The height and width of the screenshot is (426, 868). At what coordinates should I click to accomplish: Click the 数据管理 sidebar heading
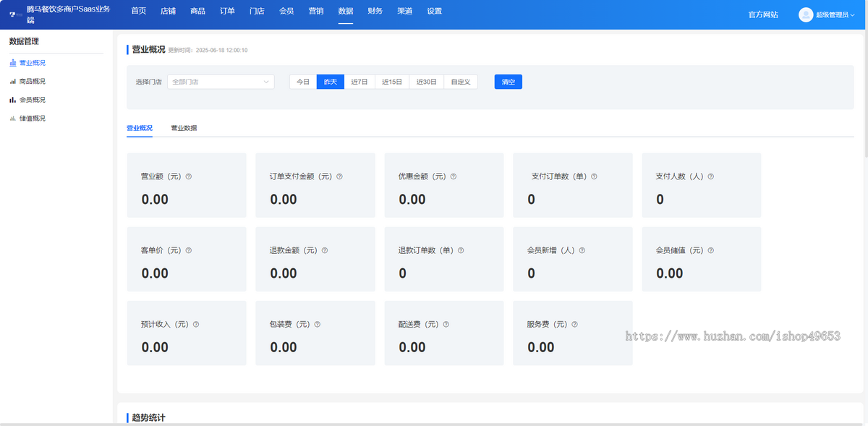pyautogui.click(x=24, y=41)
